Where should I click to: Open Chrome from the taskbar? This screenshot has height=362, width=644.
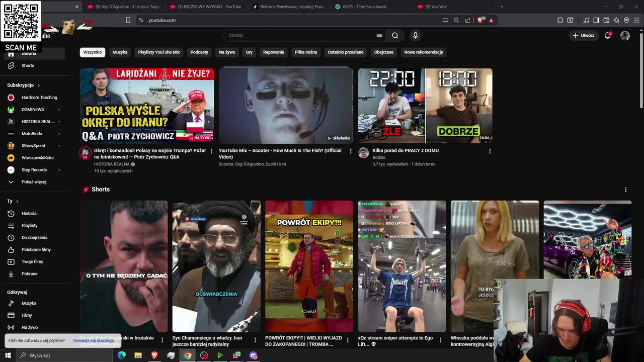[187, 355]
